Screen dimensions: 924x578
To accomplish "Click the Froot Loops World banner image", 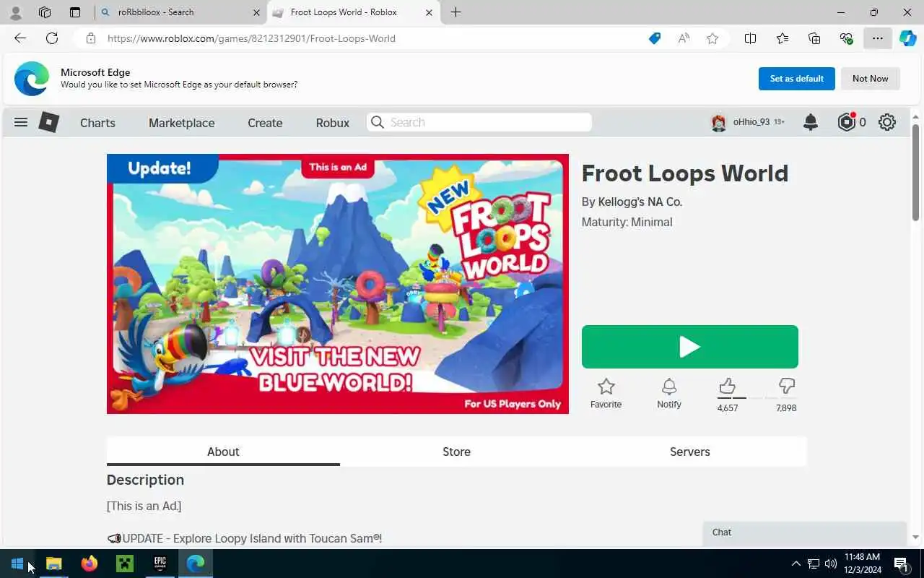I will coord(338,284).
